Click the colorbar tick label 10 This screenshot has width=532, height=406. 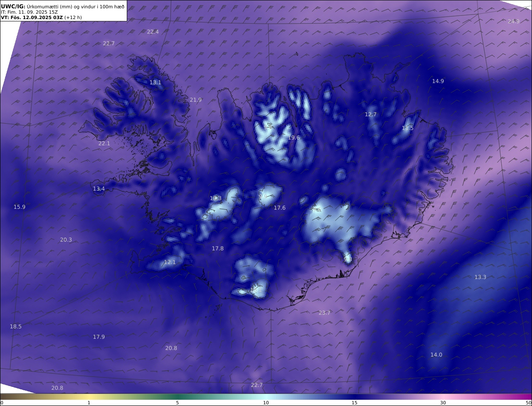click(266, 403)
